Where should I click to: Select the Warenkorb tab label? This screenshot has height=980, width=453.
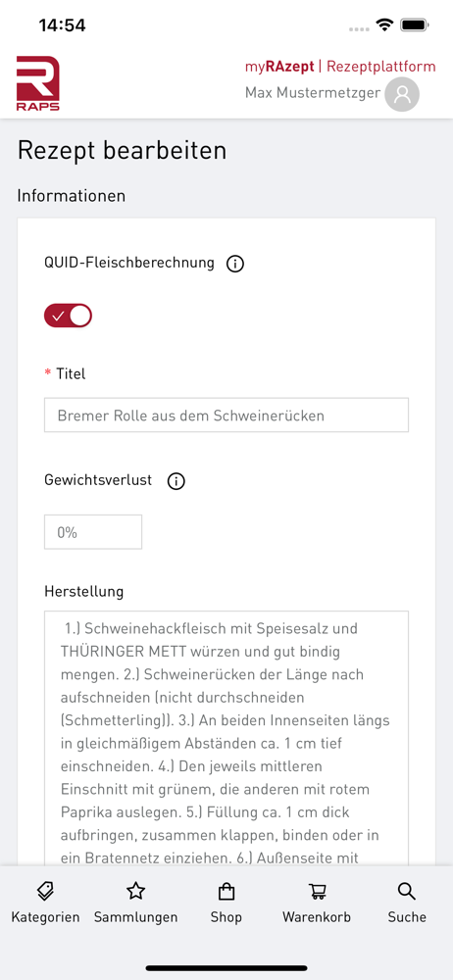pos(317,917)
